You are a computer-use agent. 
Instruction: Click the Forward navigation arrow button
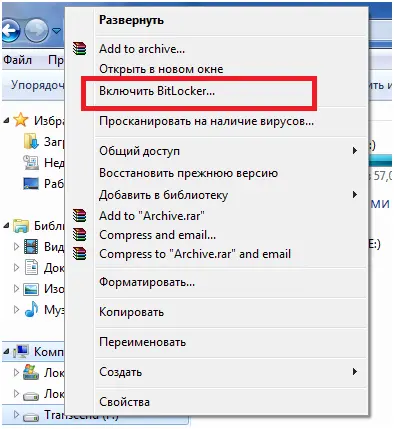[x=37, y=31]
